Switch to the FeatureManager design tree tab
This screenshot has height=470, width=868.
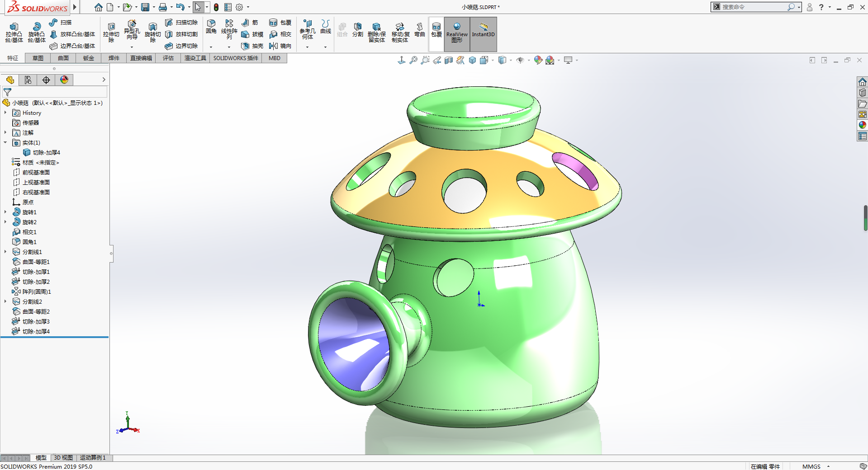(x=10, y=80)
